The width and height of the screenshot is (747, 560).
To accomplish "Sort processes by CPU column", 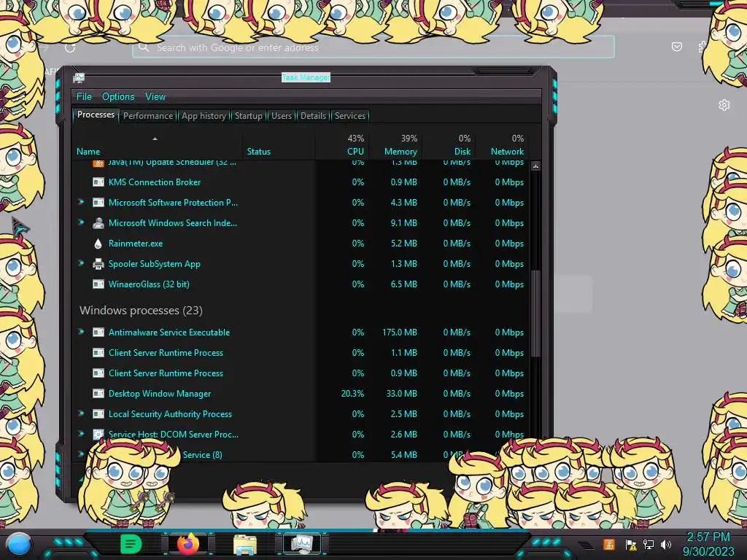I will [x=342, y=146].
